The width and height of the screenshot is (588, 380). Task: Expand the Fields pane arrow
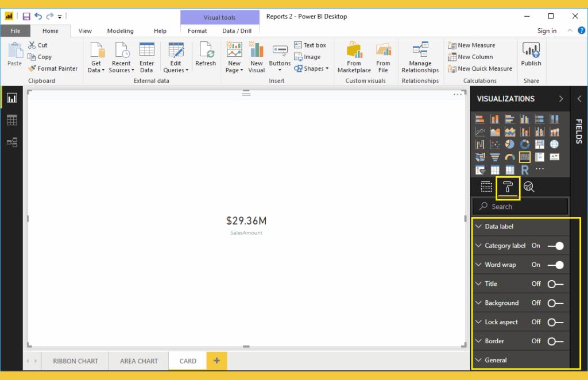point(579,99)
